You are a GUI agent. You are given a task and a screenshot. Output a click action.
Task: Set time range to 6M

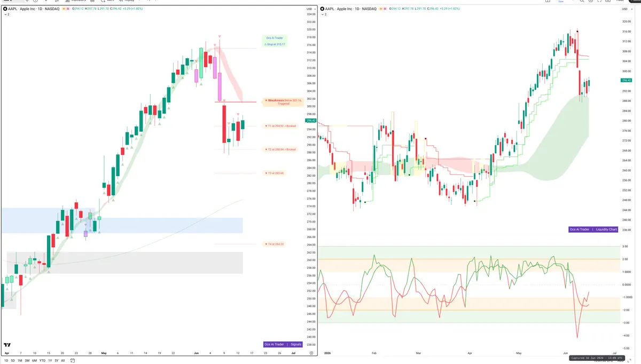pyautogui.click(x=35, y=361)
